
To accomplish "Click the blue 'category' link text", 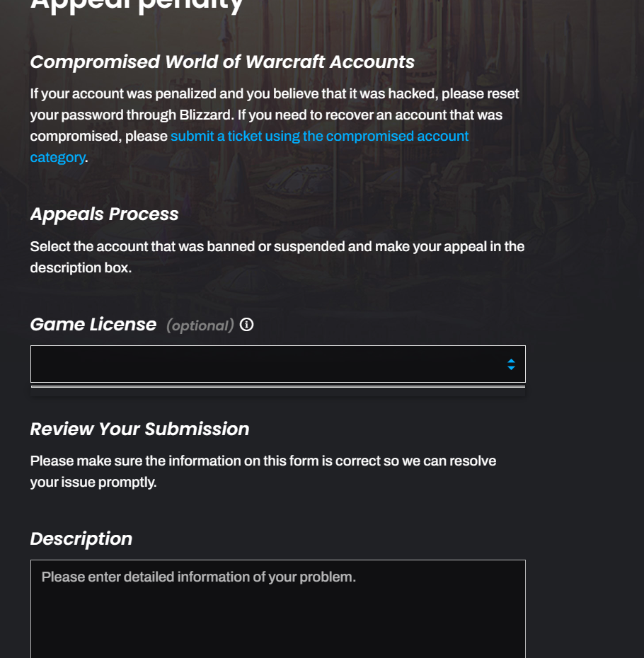I will pyautogui.click(x=57, y=157).
